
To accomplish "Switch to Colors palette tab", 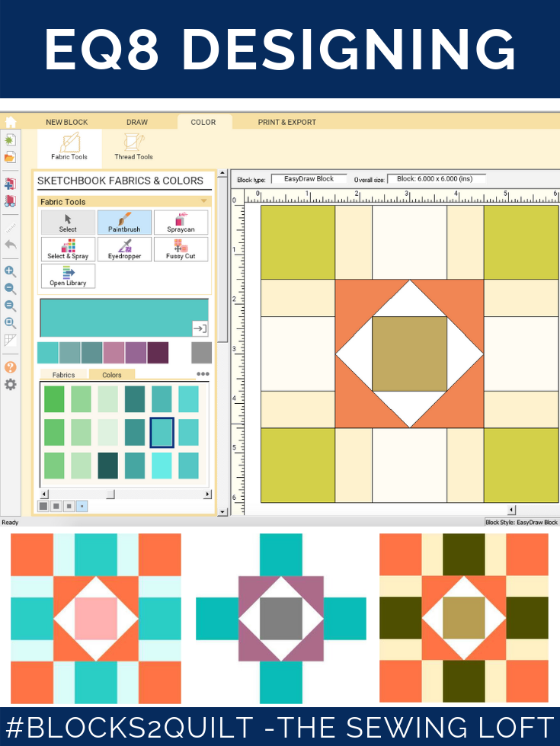I will tap(112, 374).
